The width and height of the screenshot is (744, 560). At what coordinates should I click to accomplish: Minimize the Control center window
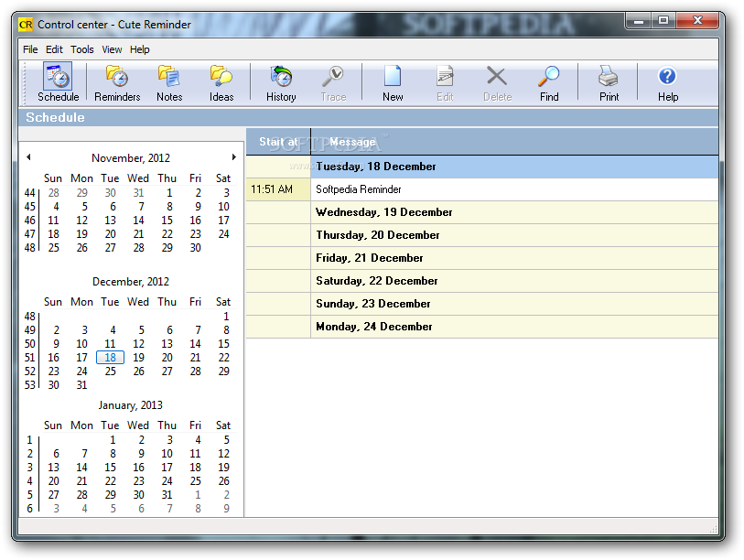click(639, 20)
